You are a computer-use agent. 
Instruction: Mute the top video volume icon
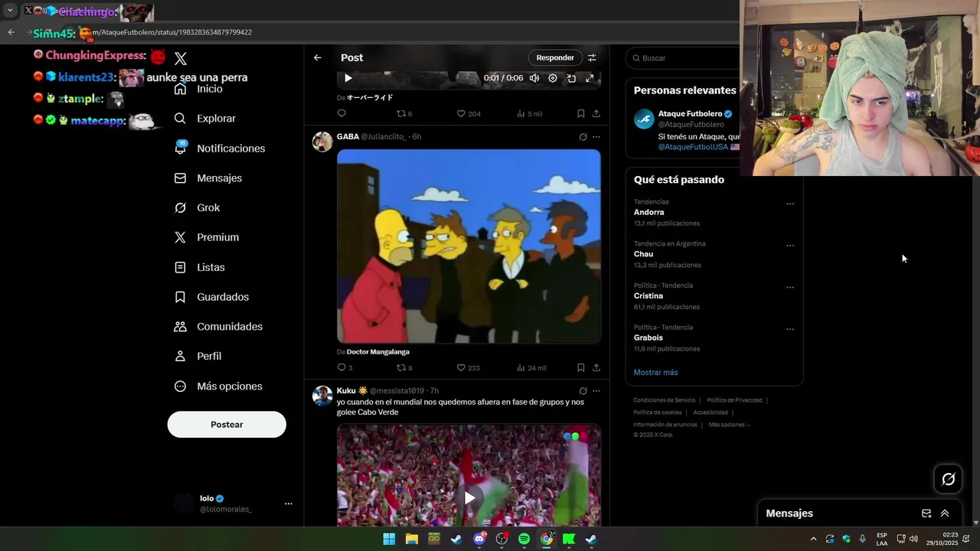point(534,78)
